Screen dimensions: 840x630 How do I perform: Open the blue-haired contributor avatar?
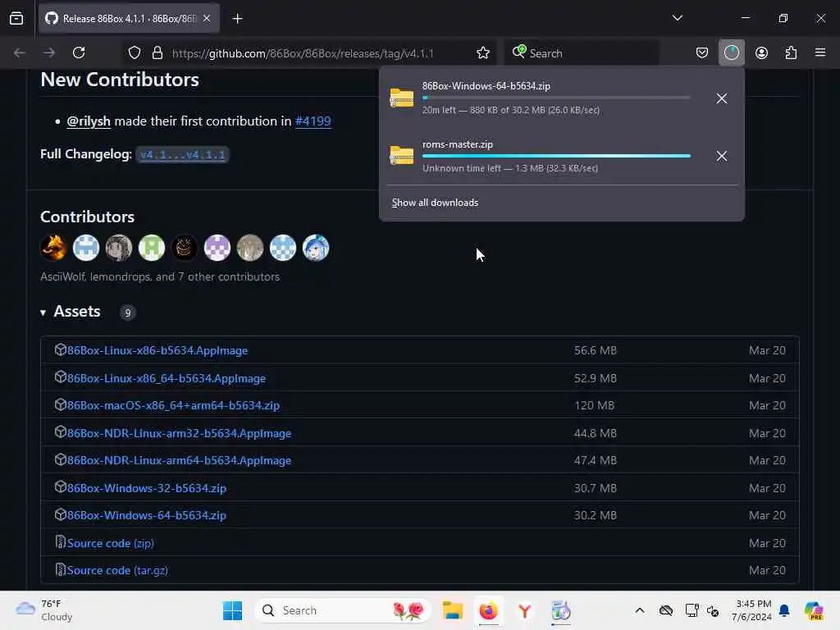click(316, 248)
